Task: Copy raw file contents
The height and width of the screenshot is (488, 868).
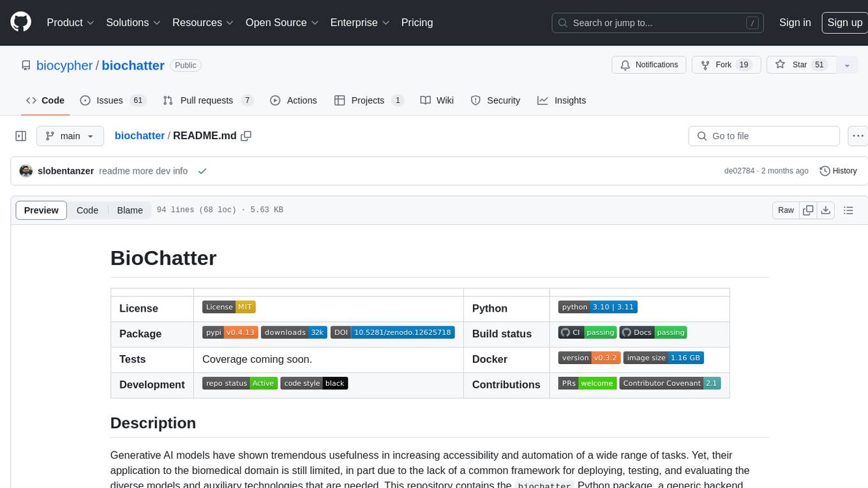Action: 808,210
